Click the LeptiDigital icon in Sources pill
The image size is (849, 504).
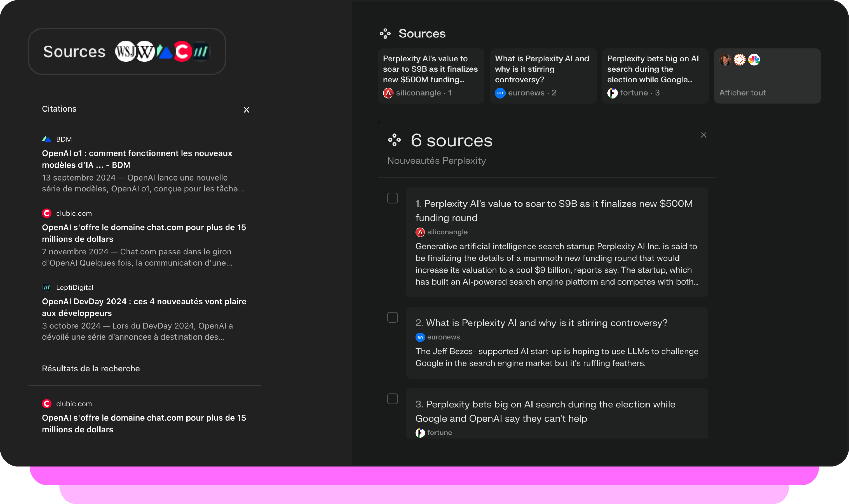click(201, 51)
